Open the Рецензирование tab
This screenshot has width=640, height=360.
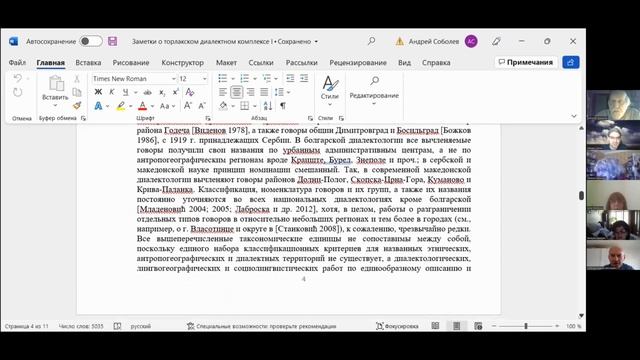tap(358, 62)
